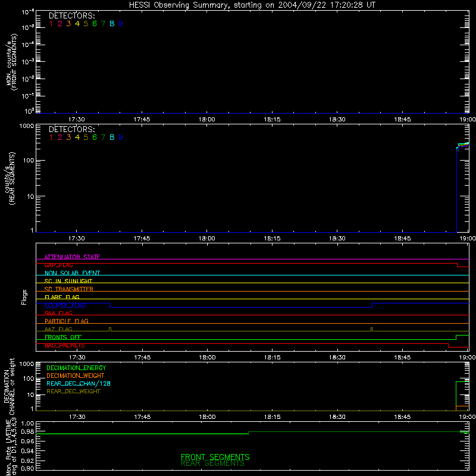476x476 pixels.
Task: Select detector 5 in the front segments legend
Action: [x=86, y=23]
